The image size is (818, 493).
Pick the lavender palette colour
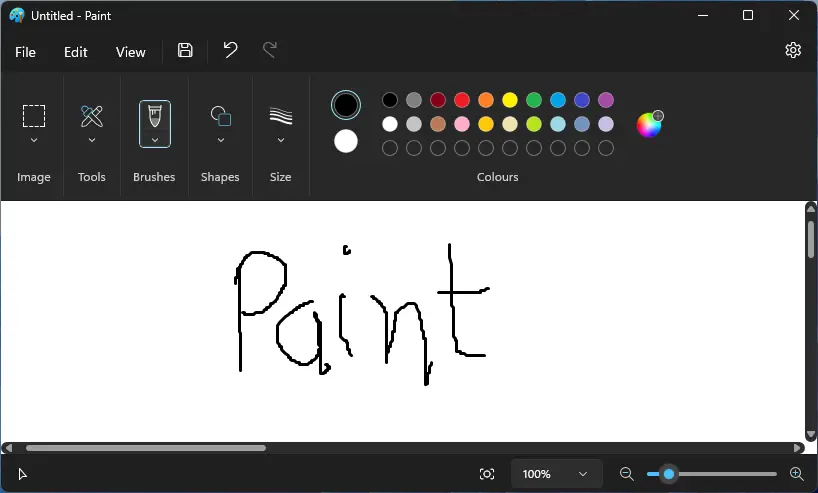pos(606,124)
